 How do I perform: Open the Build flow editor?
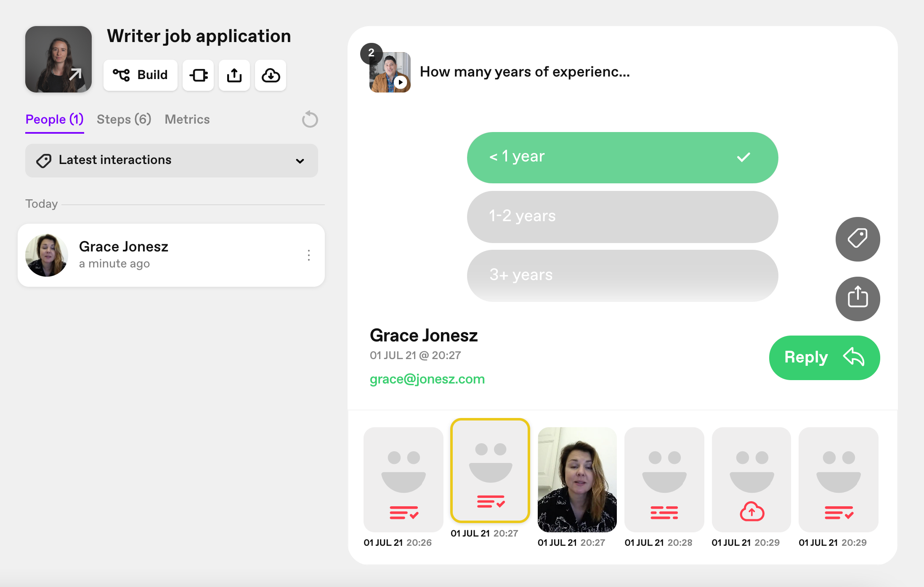(x=140, y=75)
